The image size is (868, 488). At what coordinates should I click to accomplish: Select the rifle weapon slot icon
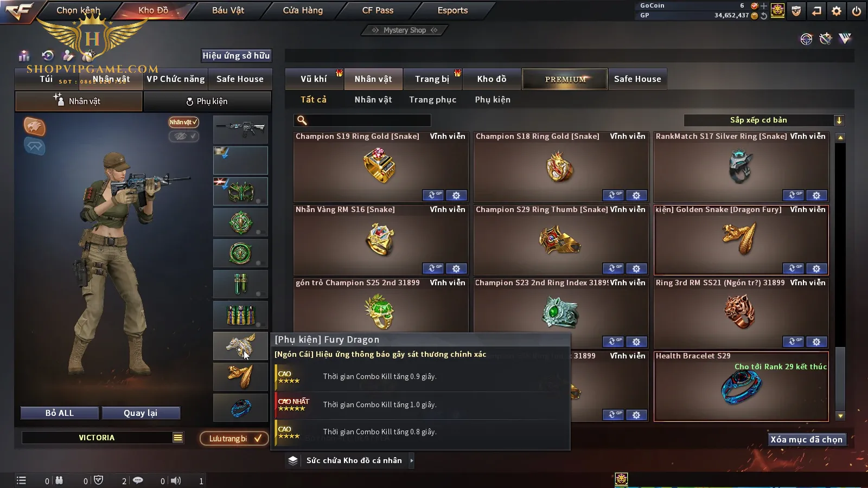point(240,129)
